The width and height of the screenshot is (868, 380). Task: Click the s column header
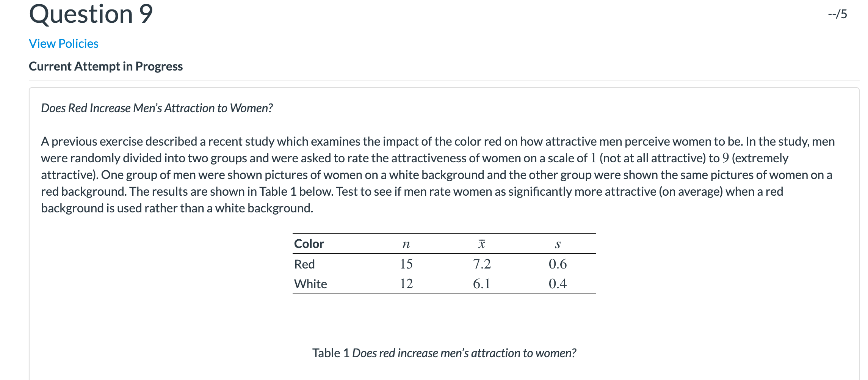click(558, 244)
